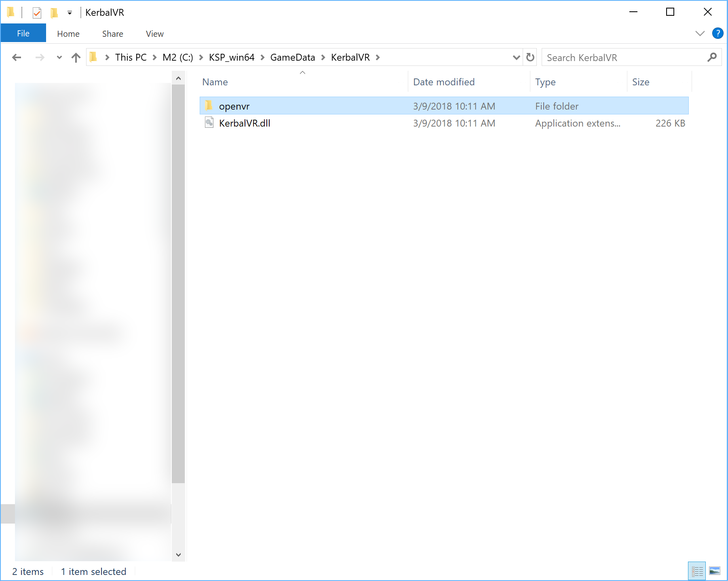Click the File folder type cell
Viewport: 728px width, 581px height.
pos(557,106)
